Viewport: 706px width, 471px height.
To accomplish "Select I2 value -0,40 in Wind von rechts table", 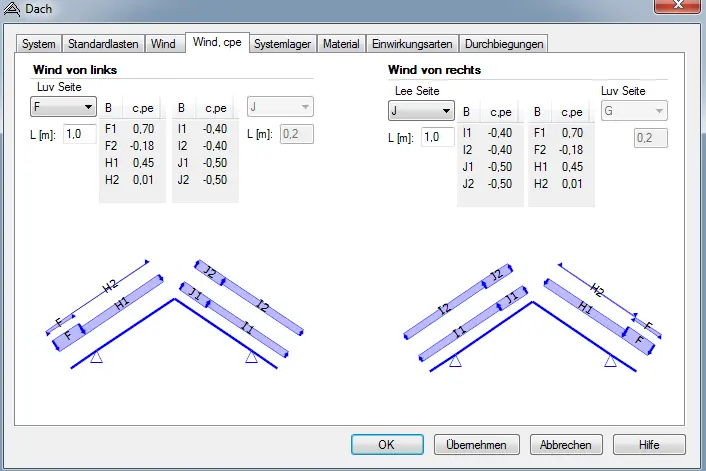I will 500,150.
